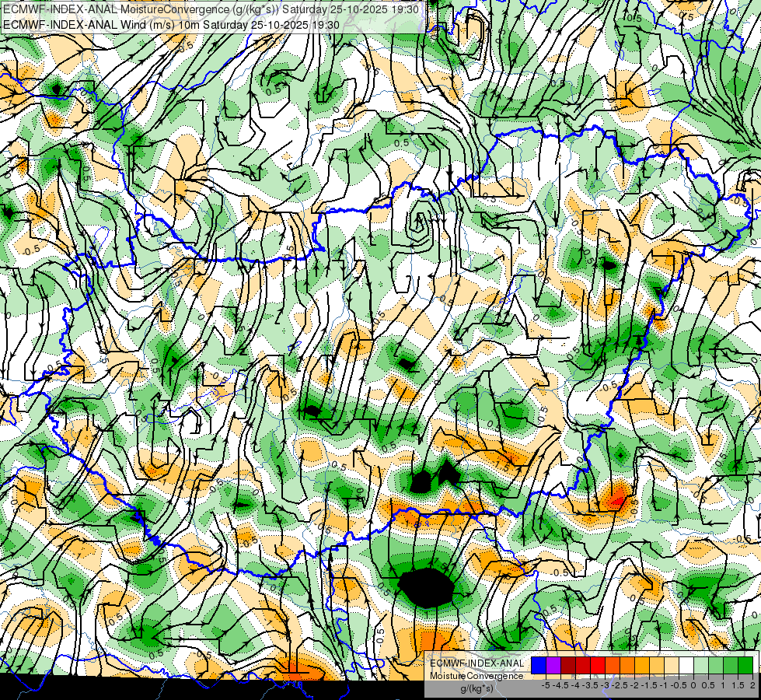Click the purple legend color swatch
Viewport: 761px width, 700px height.
pyautogui.click(x=553, y=666)
